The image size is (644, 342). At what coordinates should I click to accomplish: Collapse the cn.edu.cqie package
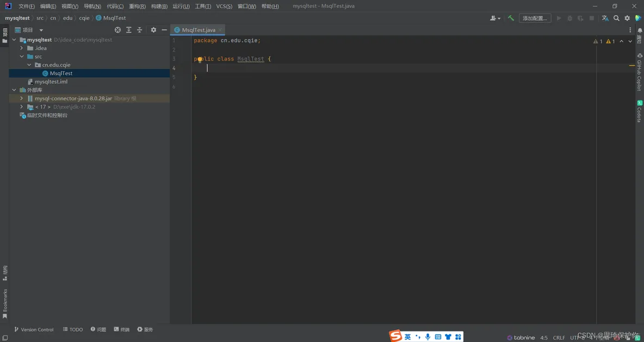pyautogui.click(x=29, y=65)
